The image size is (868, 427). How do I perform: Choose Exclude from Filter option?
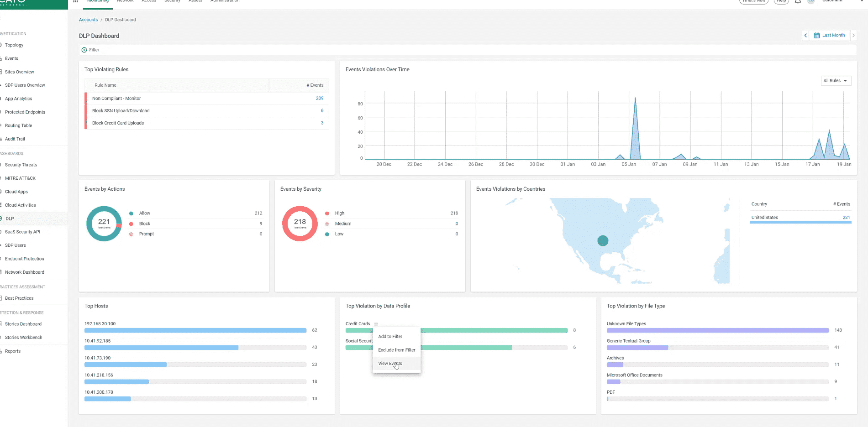pyautogui.click(x=396, y=350)
